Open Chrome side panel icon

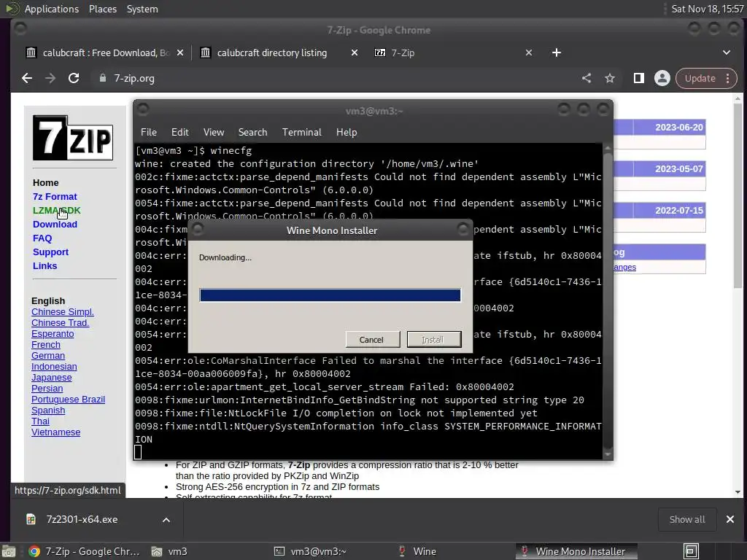coord(639,78)
